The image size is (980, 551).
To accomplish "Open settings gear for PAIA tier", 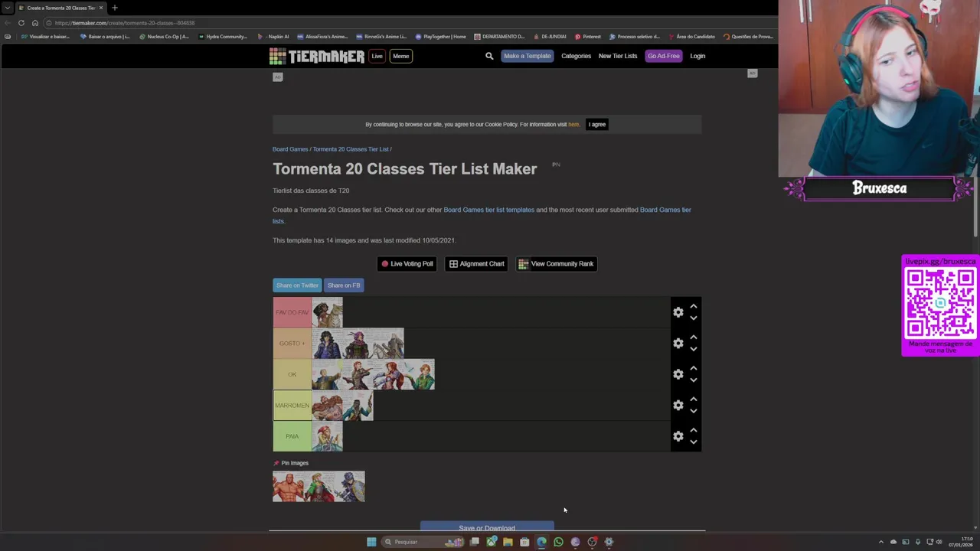I will click(678, 436).
